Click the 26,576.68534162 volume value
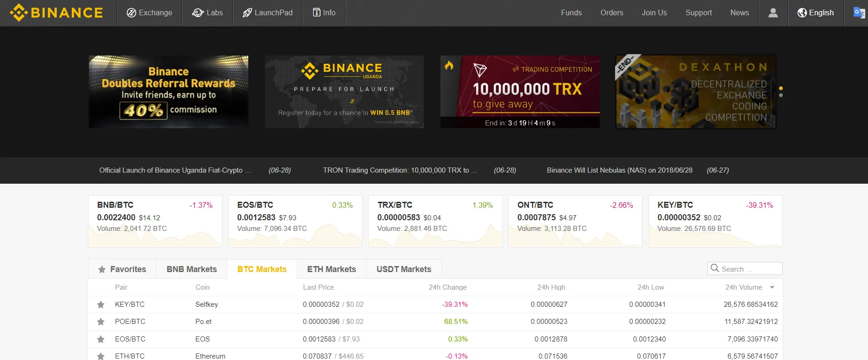Screen dimensions: 868x360 click(x=751, y=304)
